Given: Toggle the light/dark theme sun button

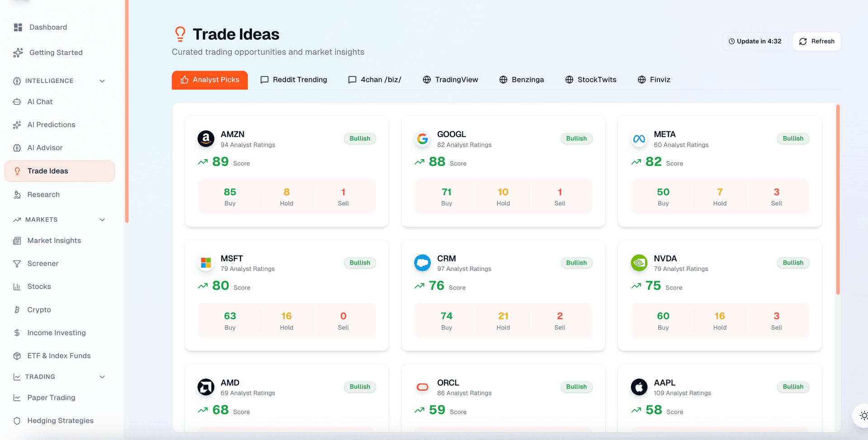Looking at the screenshot, I should [863, 416].
